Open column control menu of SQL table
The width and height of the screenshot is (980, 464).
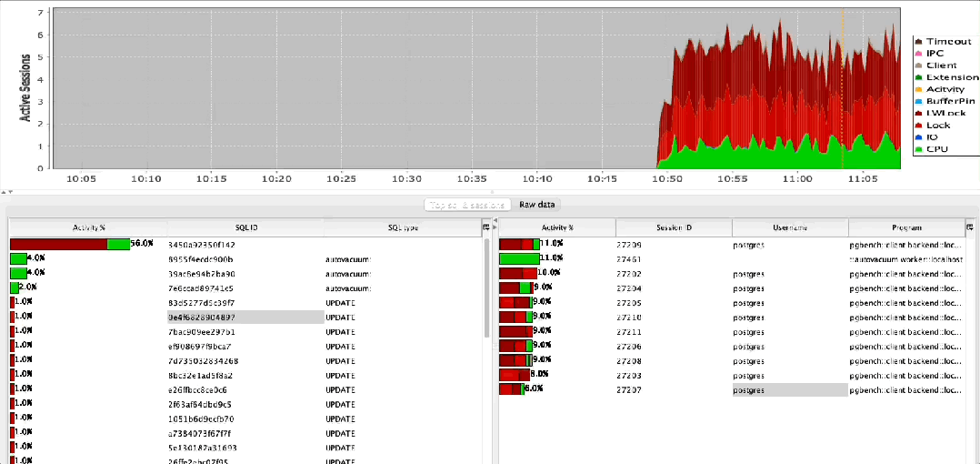(485, 227)
